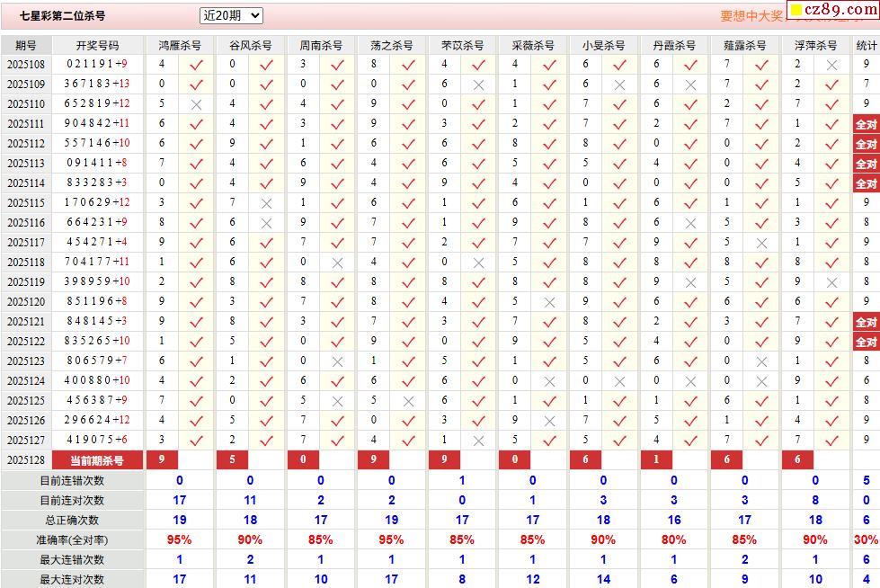Click the 要想中大奖 promotional link
This screenshot has height=588, width=880.
[751, 16]
